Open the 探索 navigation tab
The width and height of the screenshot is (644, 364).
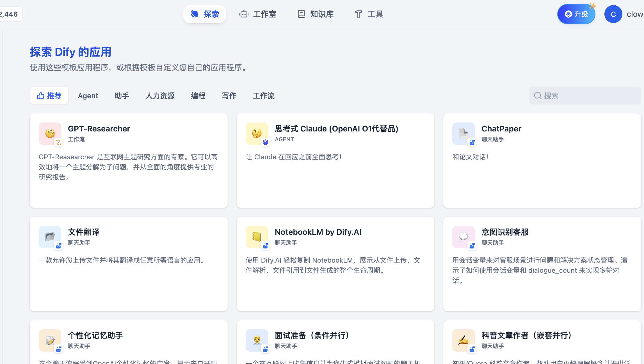205,14
